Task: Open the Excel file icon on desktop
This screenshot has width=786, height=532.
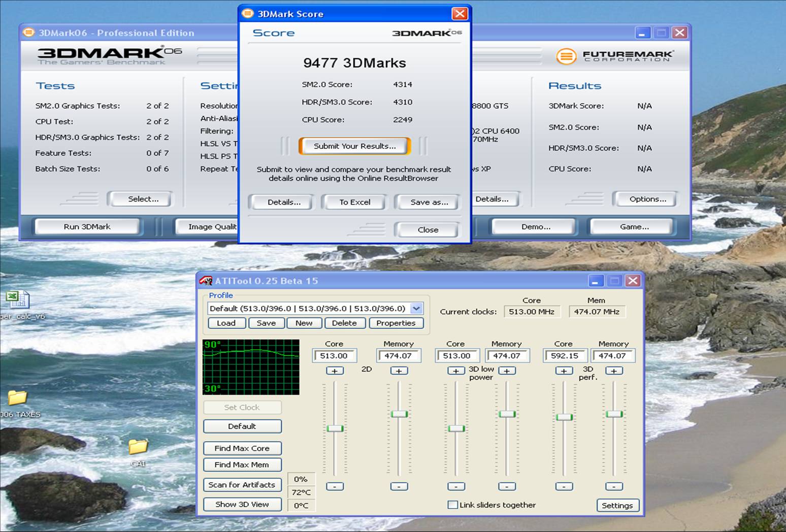Action: click(x=18, y=299)
